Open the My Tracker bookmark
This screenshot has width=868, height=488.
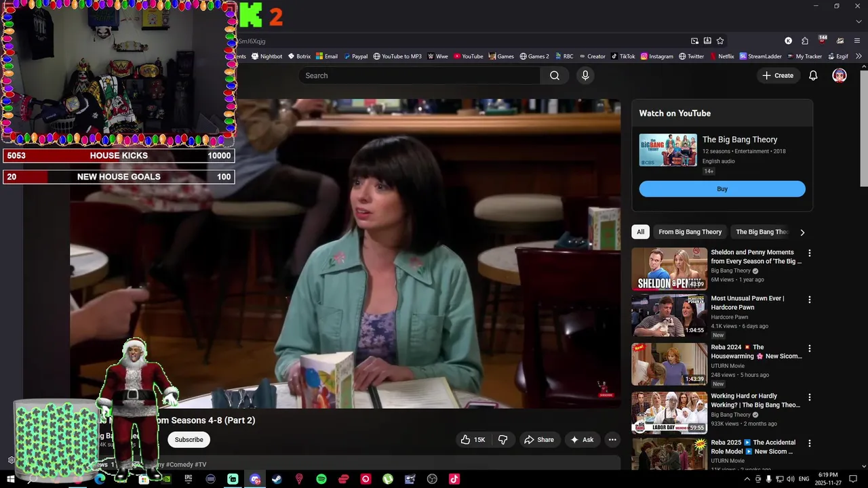804,56
